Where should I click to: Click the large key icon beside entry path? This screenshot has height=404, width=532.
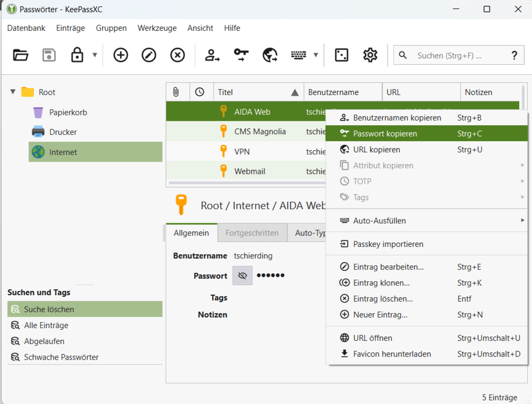click(x=181, y=204)
